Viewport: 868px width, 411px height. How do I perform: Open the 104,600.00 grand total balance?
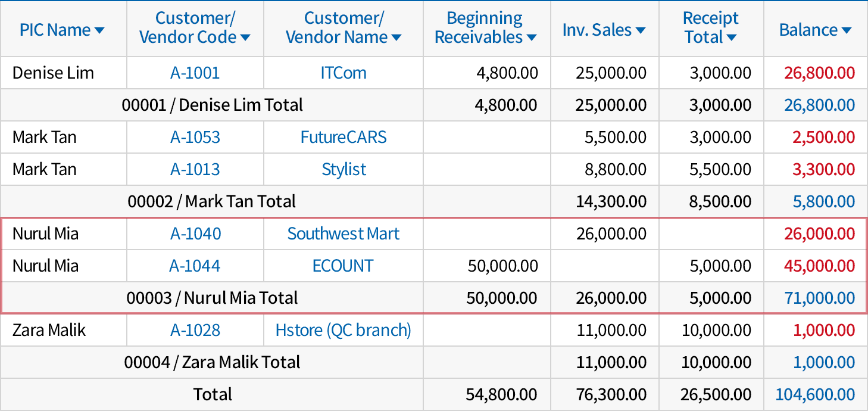coord(815,395)
